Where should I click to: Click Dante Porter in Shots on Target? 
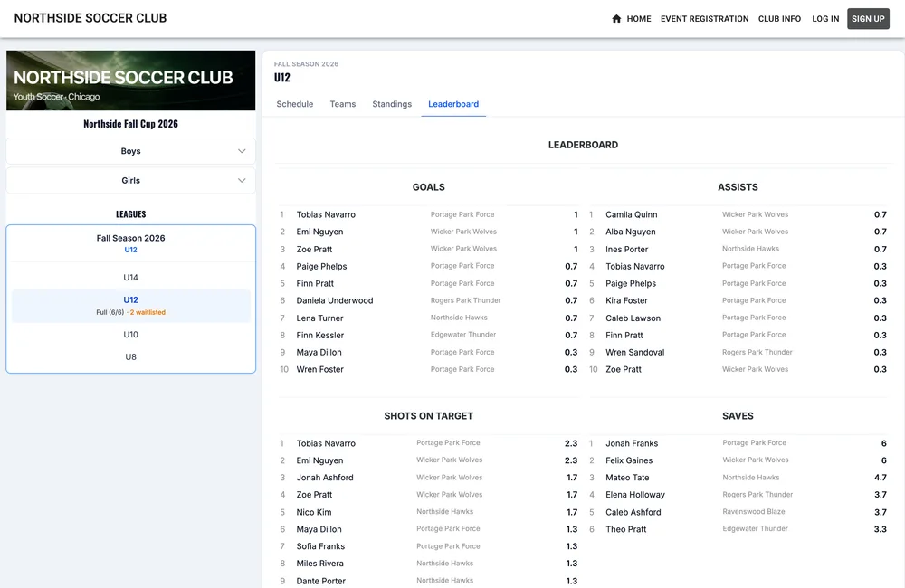pyautogui.click(x=321, y=581)
